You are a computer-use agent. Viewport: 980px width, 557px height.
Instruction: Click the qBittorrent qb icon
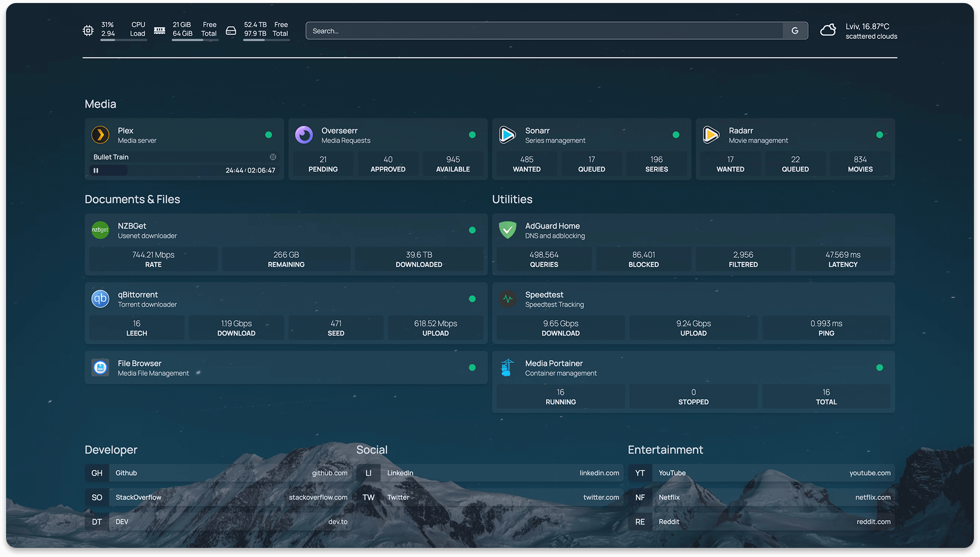tap(100, 299)
